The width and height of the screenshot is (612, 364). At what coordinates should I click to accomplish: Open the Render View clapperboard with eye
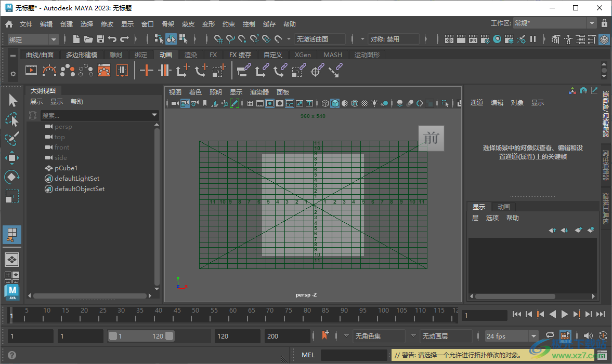(449, 39)
